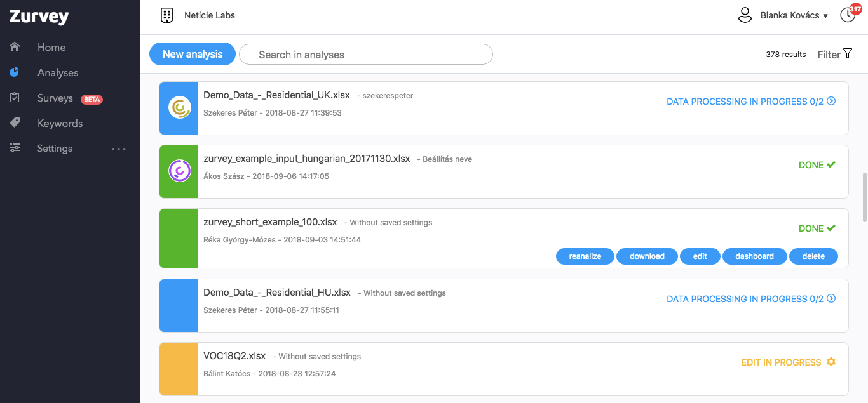This screenshot has width=868, height=403.
Task: Select Analyses in the sidebar
Action: click(x=58, y=73)
